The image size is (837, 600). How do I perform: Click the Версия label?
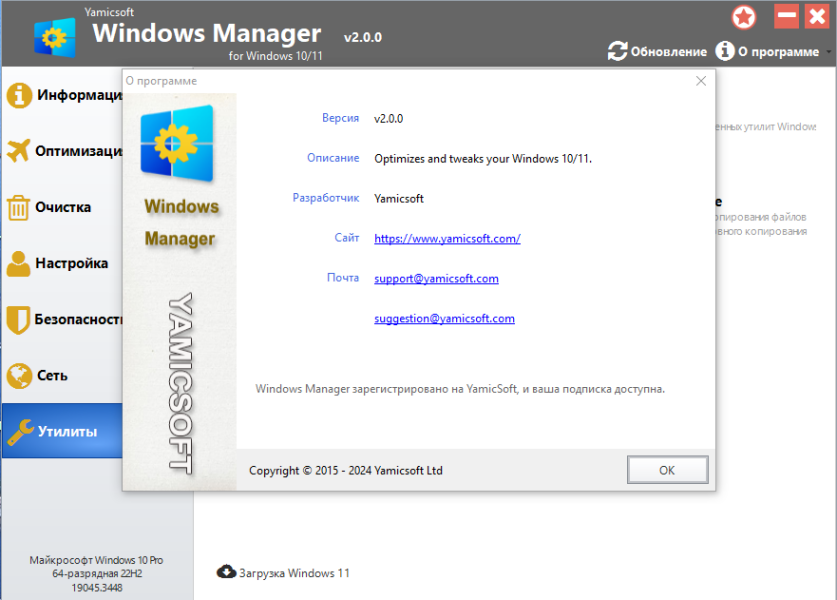pos(341,118)
